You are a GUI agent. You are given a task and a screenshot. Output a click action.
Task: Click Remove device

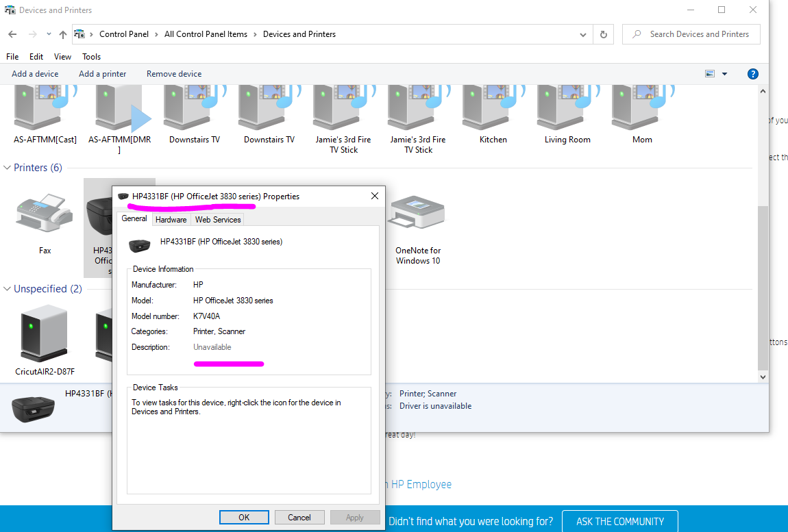(174, 74)
